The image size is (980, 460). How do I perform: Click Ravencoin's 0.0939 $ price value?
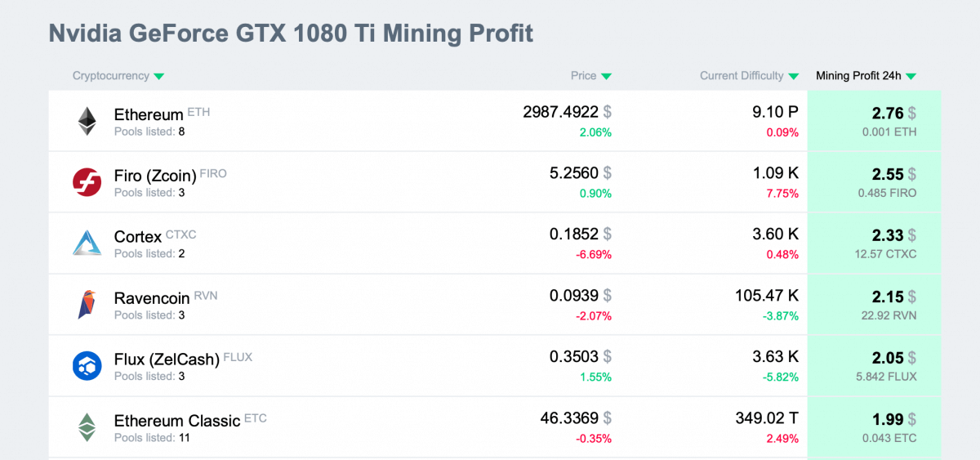(x=573, y=296)
